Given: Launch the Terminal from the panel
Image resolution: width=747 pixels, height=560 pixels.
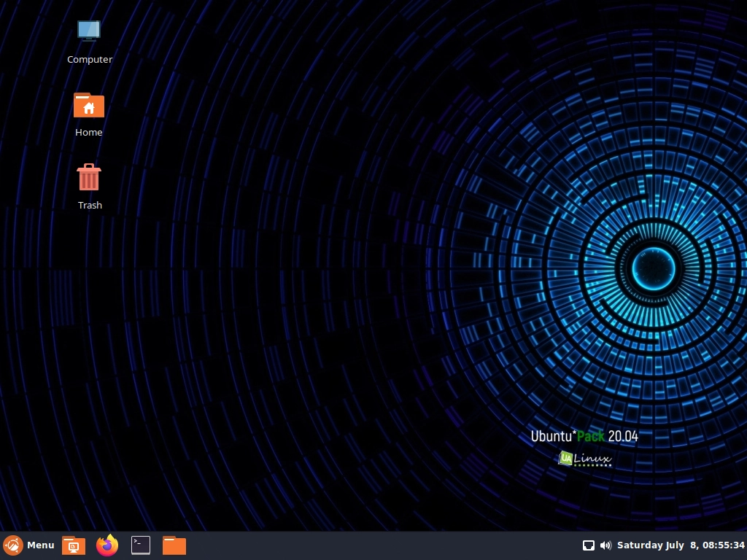Looking at the screenshot, I should 141,545.
